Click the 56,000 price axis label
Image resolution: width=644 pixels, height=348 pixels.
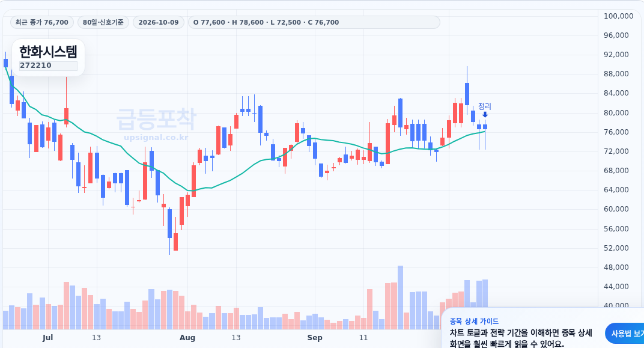pos(616,229)
